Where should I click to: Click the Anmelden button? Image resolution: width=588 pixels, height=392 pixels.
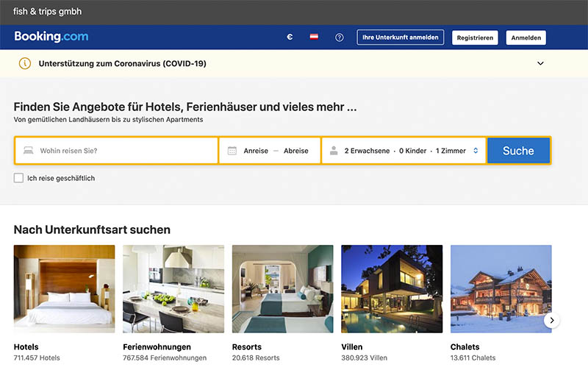(x=526, y=38)
